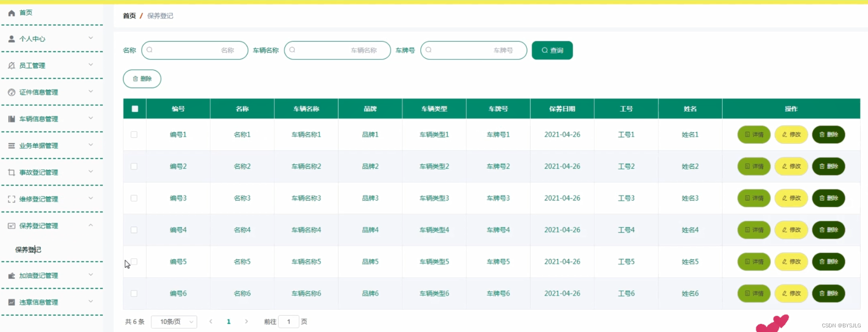Click cell 品牌6
The width and height of the screenshot is (868, 332).
(x=371, y=293)
